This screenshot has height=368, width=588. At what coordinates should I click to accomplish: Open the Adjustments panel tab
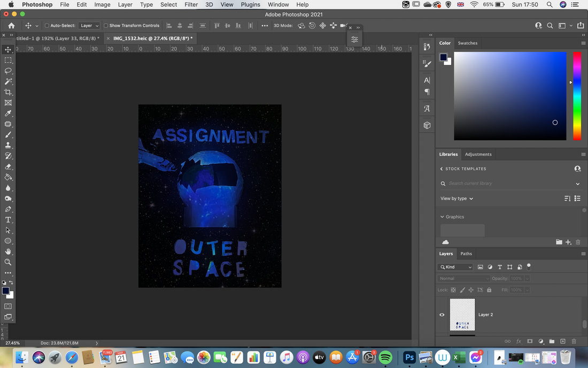point(478,154)
